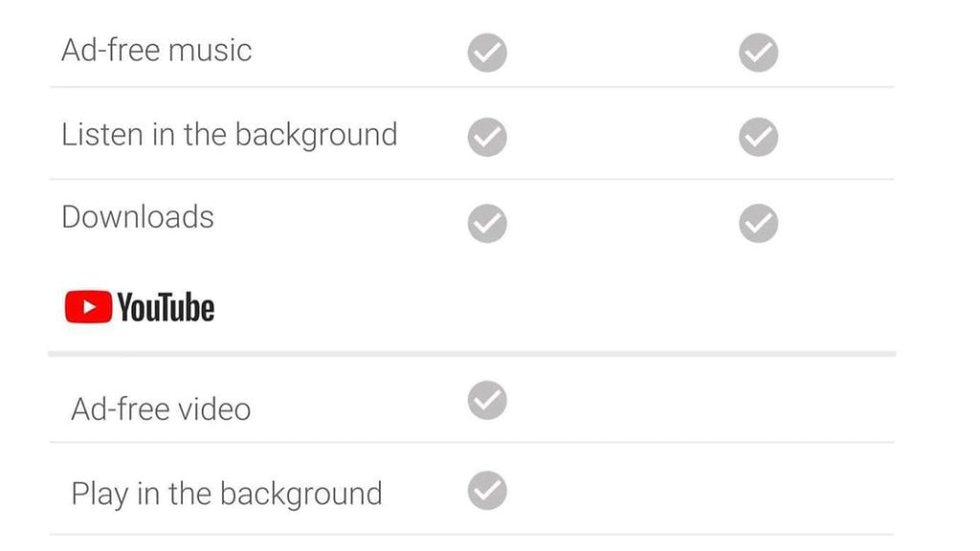Image resolution: width=980 pixels, height=551 pixels.
Task: Click left checkmark in Ad-free music row
Action: pos(487,54)
